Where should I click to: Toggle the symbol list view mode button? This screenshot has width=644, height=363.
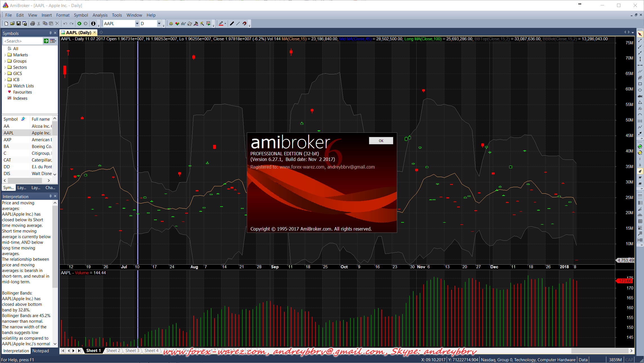(53, 41)
